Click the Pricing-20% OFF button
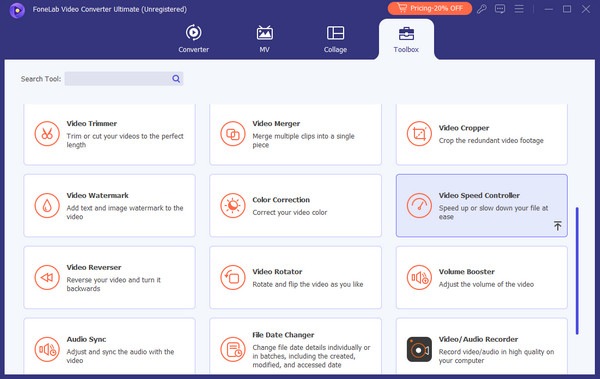 [430, 8]
